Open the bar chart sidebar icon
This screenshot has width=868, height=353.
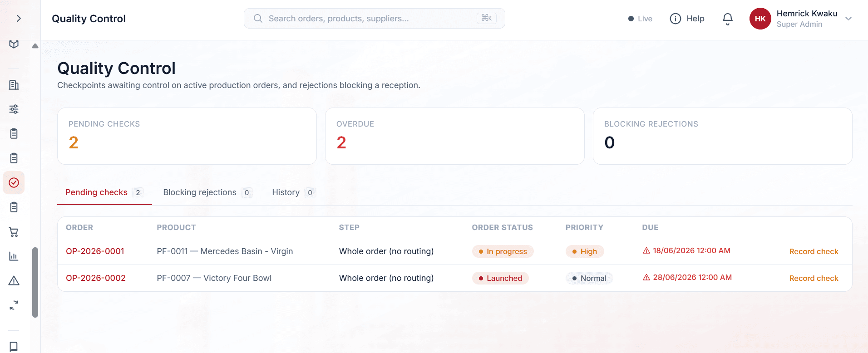point(14,256)
